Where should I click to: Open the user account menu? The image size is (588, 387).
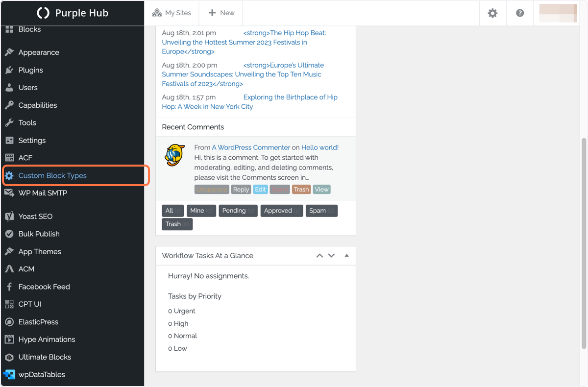558,13
